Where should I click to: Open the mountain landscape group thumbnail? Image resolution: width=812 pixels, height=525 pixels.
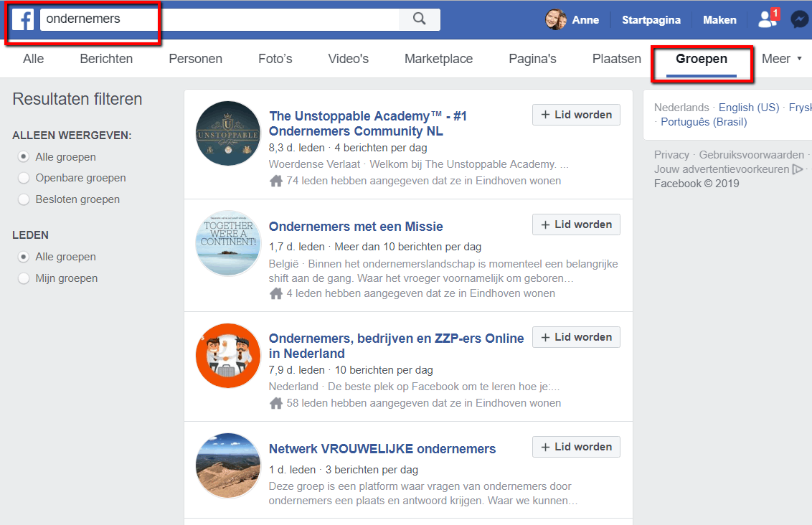coord(228,465)
